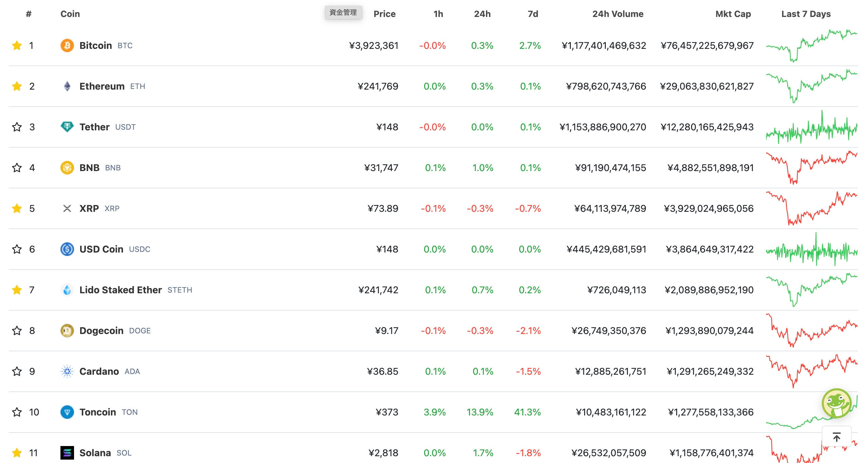Viewport: 868px width, 463px height.
Task: Click the XRP cross logo icon
Action: 67,208
